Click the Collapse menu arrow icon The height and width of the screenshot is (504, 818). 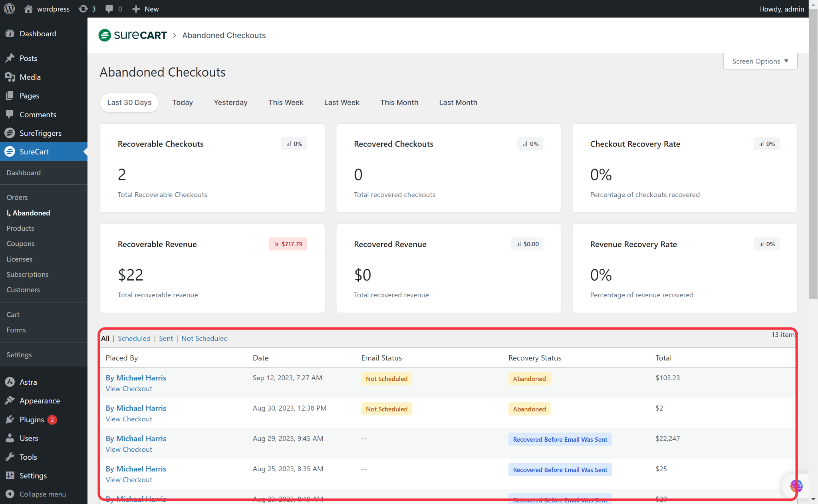point(10,494)
